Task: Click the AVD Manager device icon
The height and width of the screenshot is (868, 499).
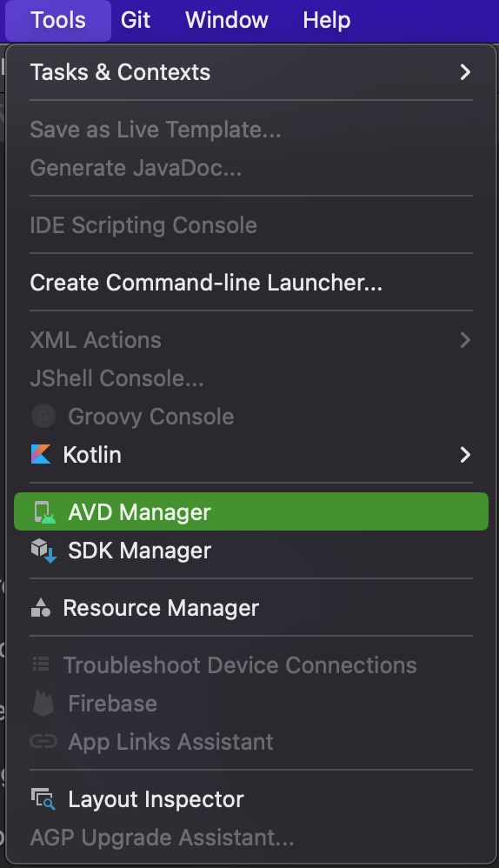Action: pos(44,512)
